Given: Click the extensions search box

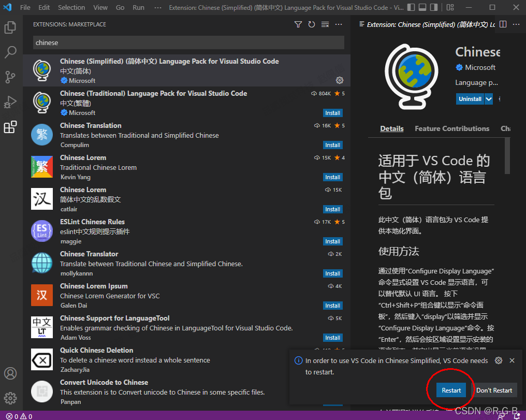Looking at the screenshot, I should [x=188, y=42].
